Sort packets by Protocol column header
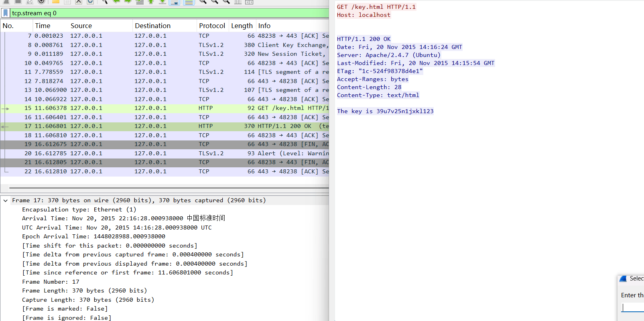Viewport: 644px width, 321px height. click(212, 26)
